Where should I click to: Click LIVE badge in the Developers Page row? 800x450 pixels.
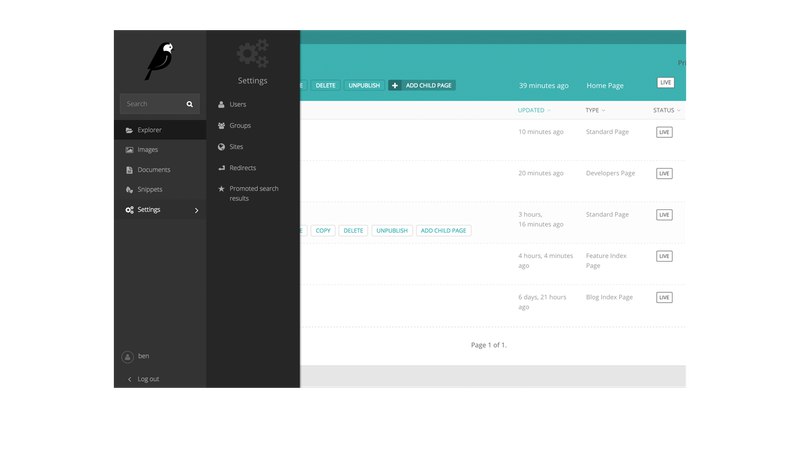(x=664, y=173)
